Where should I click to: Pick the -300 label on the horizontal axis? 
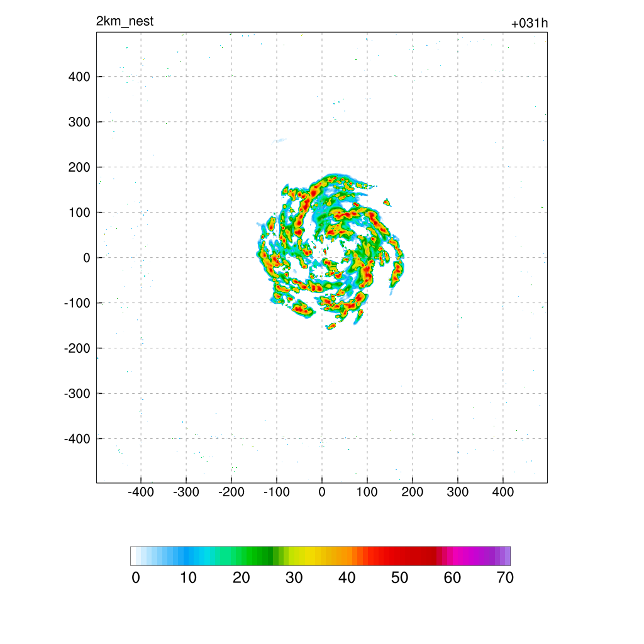pyautogui.click(x=186, y=492)
